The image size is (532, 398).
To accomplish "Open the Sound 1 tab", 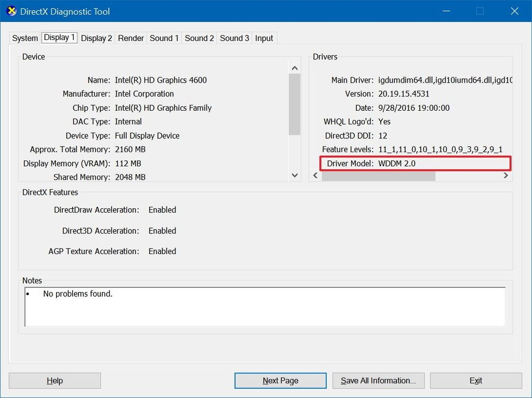I will click(164, 38).
